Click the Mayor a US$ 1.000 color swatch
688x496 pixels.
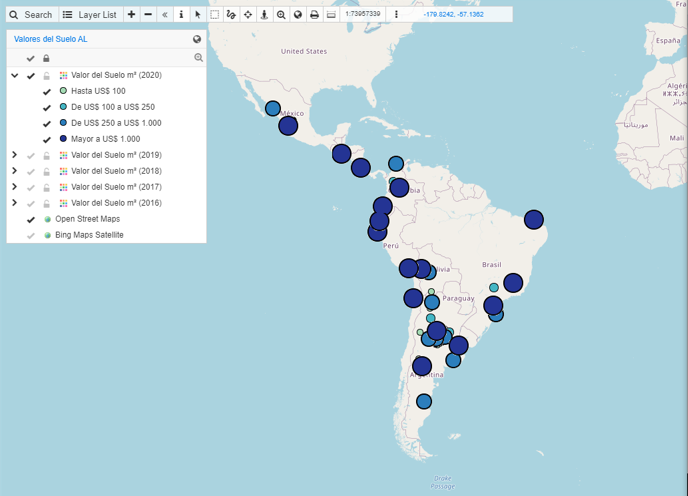pyautogui.click(x=63, y=139)
